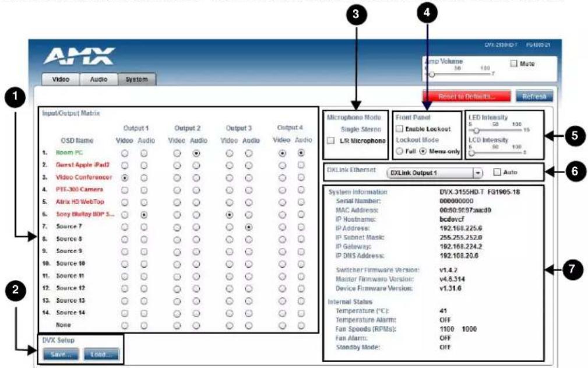
Task: Click the OSD Name column header
Action: tap(77, 141)
